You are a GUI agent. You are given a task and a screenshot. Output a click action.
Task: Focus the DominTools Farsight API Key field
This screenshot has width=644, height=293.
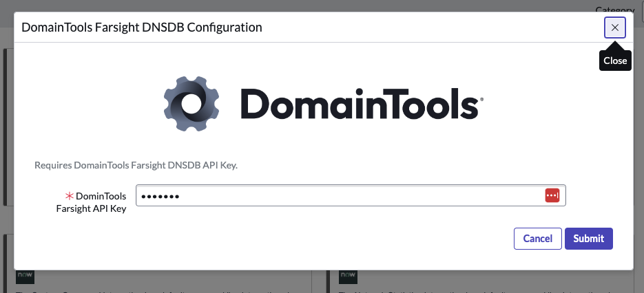[x=337, y=196]
